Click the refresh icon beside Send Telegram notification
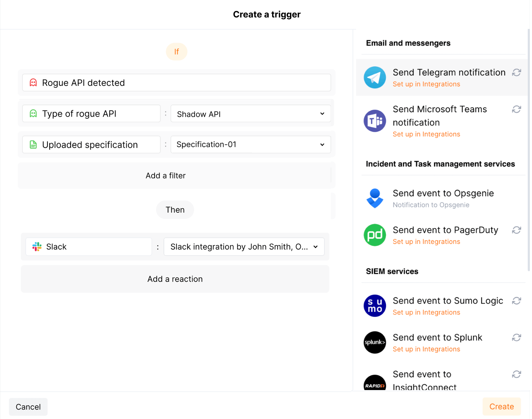This screenshot has width=532, height=419. (516, 72)
